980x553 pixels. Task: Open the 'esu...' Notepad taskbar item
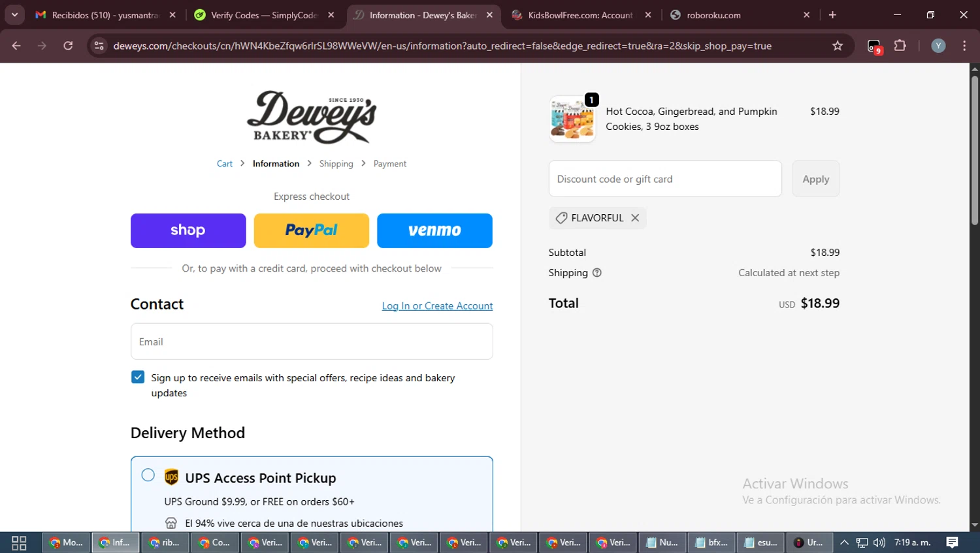pyautogui.click(x=761, y=543)
